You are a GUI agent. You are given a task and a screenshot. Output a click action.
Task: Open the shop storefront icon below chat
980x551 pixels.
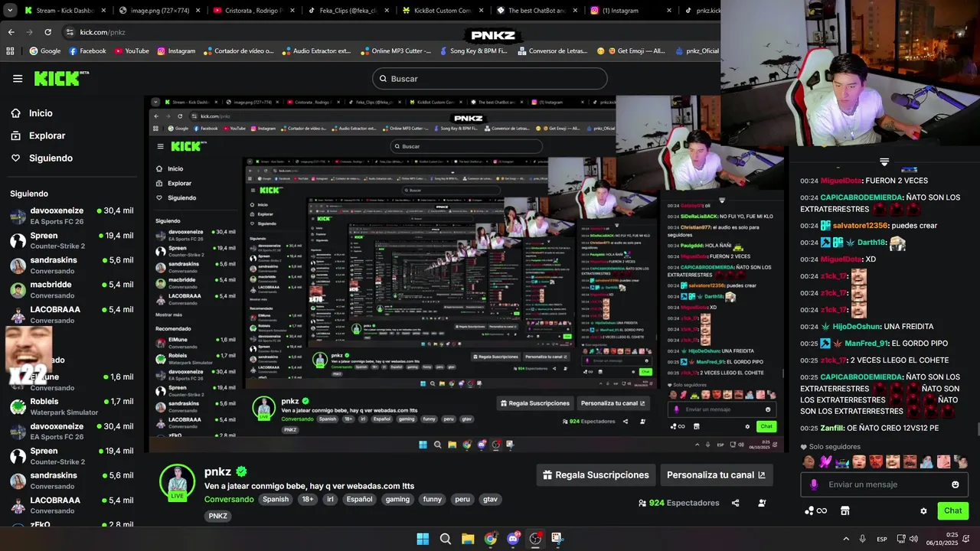845,510
